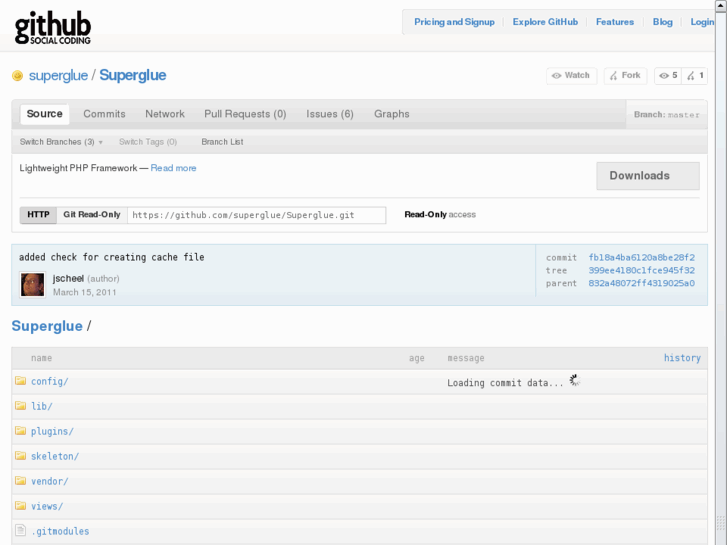Open the lib/ directory
The height and width of the screenshot is (545, 727).
42,406
